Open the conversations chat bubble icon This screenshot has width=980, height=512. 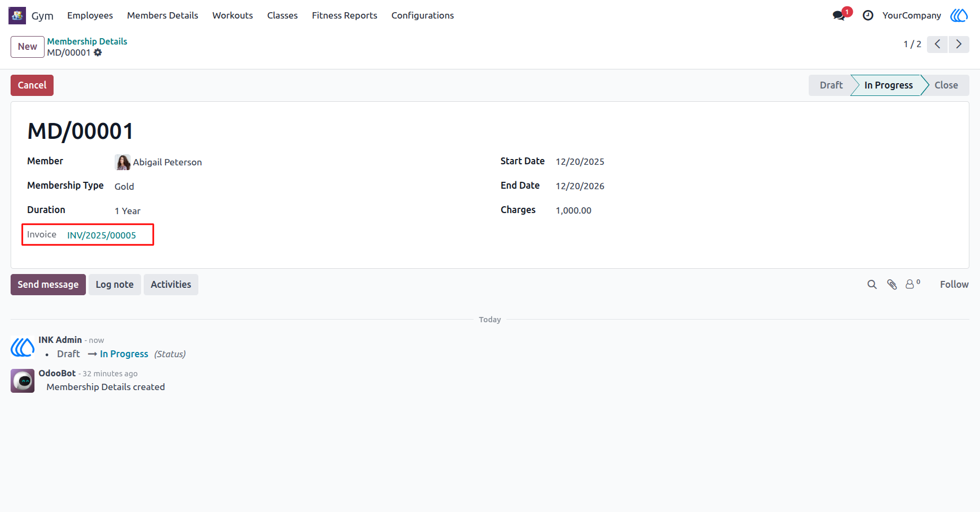click(x=839, y=15)
